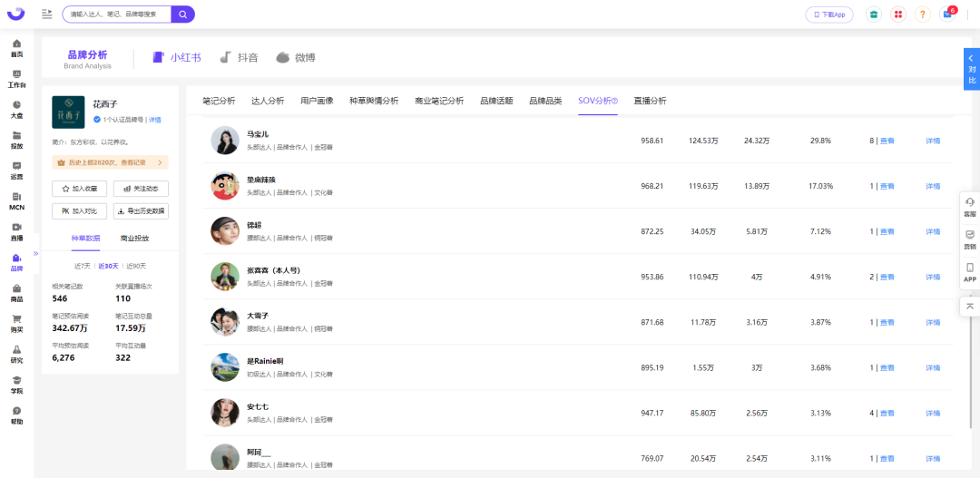The width and height of the screenshot is (980, 478).
Task: Click 花西子 brand logo image
Action: [68, 112]
